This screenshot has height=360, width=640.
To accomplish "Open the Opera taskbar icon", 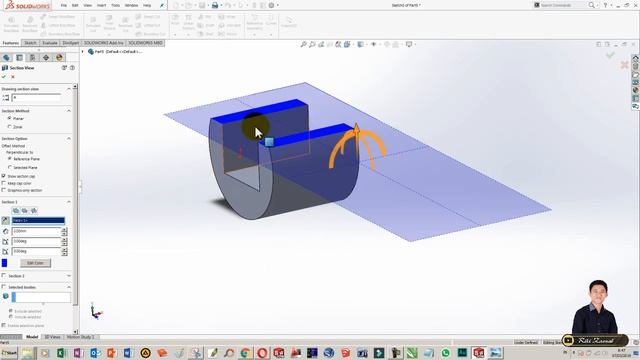I will [x=262, y=353].
